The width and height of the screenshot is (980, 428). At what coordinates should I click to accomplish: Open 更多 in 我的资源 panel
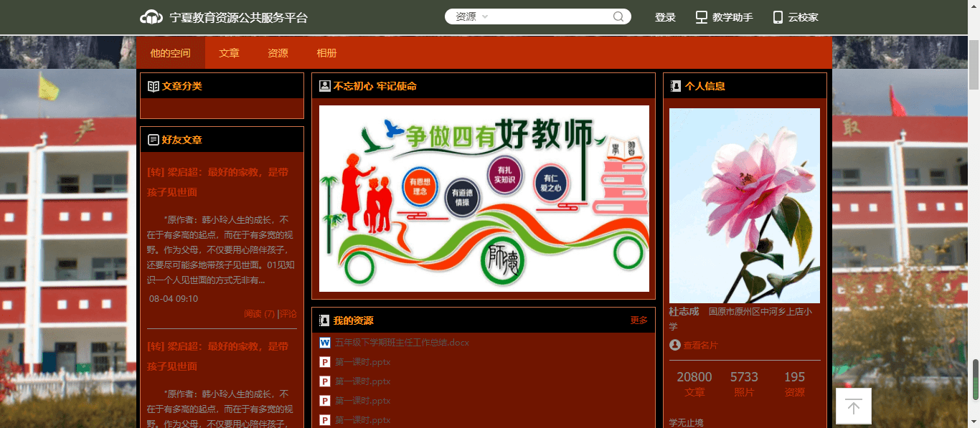pyautogui.click(x=639, y=320)
